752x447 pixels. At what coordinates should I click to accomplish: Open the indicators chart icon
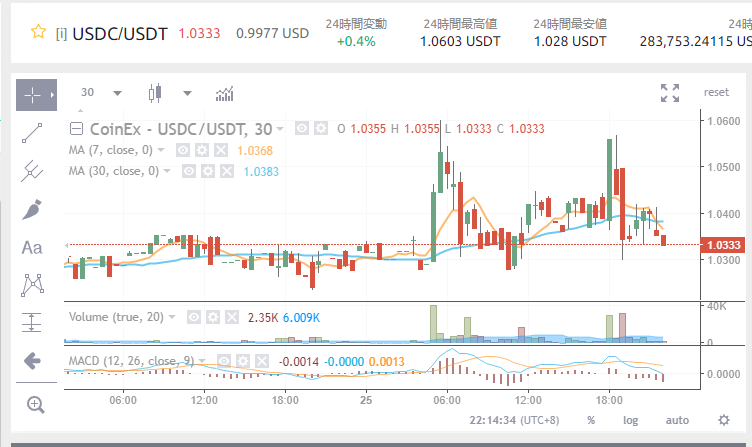tap(225, 93)
